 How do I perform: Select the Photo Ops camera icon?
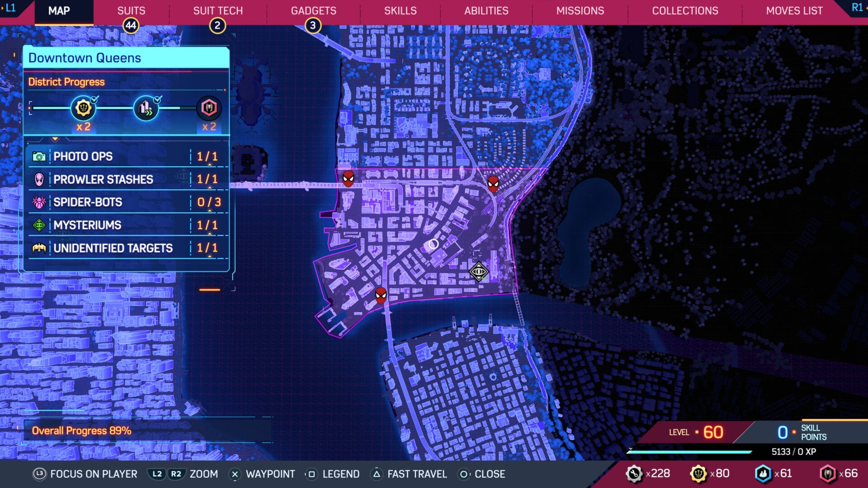click(40, 157)
